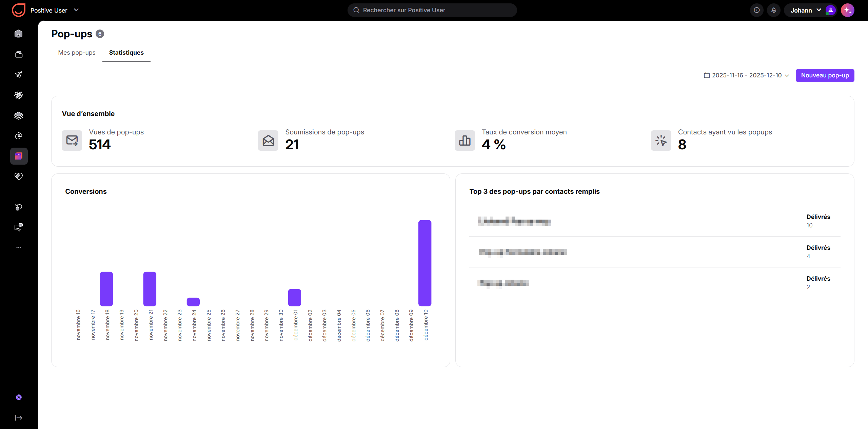Image resolution: width=868 pixels, height=429 pixels.
Task: Open the atom automation icon in sidebar
Action: pyautogui.click(x=19, y=95)
